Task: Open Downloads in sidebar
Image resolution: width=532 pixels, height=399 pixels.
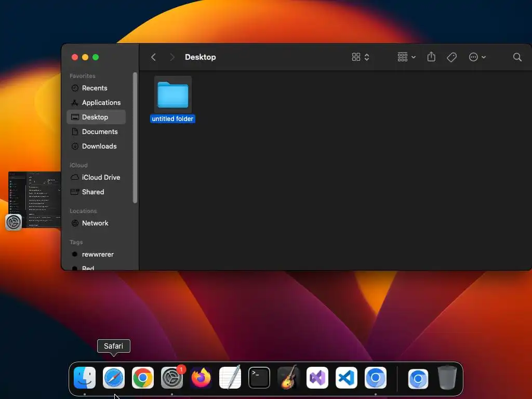Action: (x=96, y=146)
